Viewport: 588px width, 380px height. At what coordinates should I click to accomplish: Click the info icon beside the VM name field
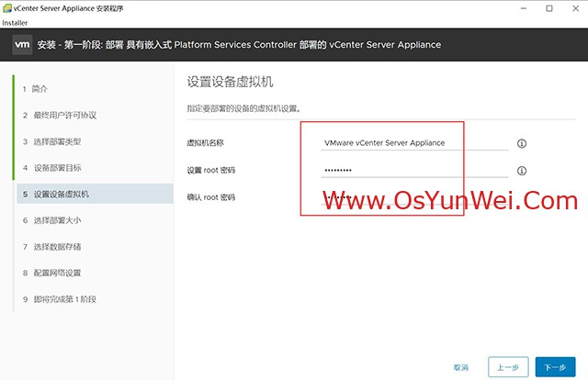click(522, 143)
